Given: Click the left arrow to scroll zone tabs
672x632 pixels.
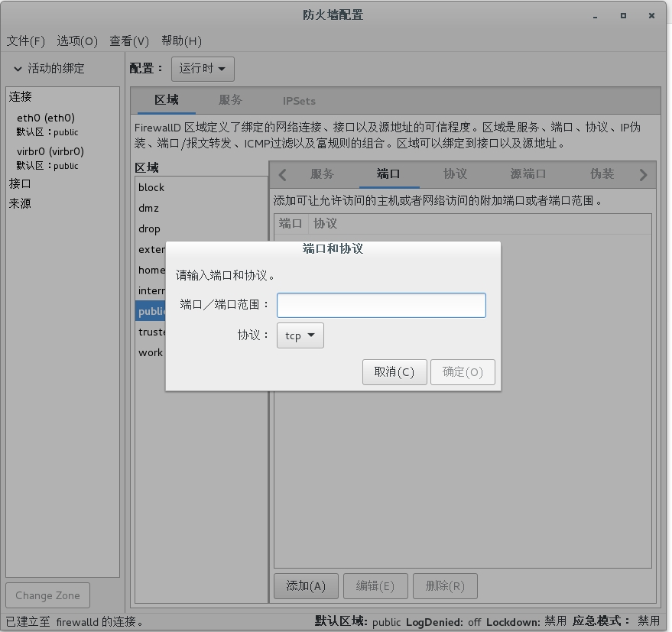Looking at the screenshot, I should tap(282, 174).
